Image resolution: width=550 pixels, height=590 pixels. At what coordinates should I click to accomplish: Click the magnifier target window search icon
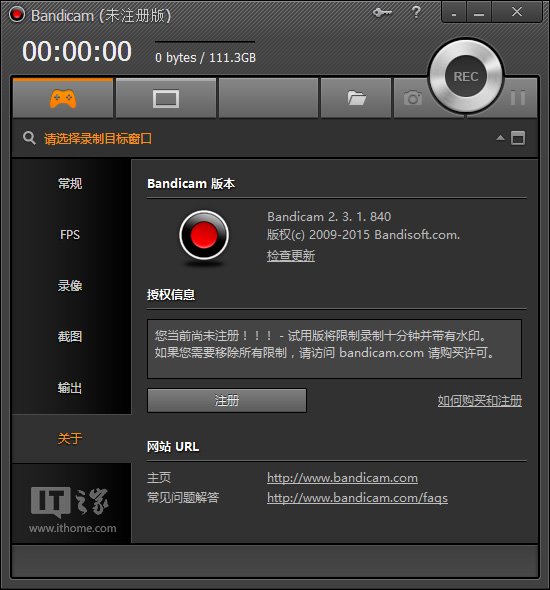29,138
